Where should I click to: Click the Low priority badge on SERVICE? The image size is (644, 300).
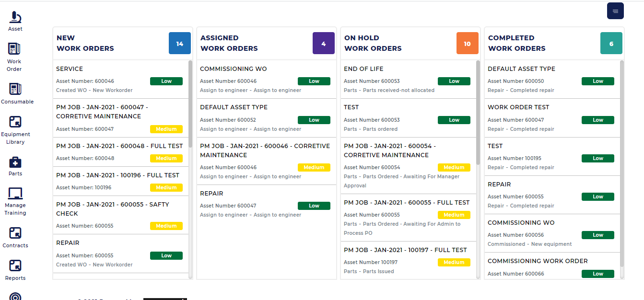166,81
